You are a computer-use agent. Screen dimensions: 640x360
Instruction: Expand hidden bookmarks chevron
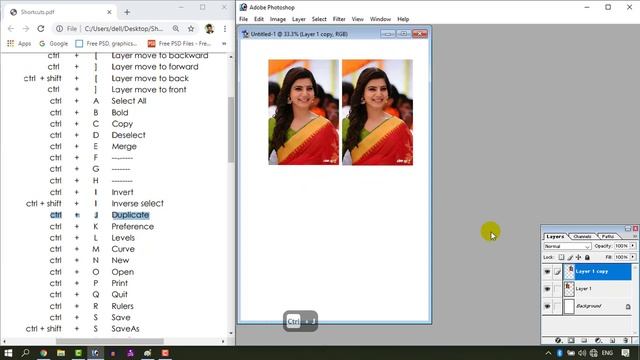coord(224,43)
